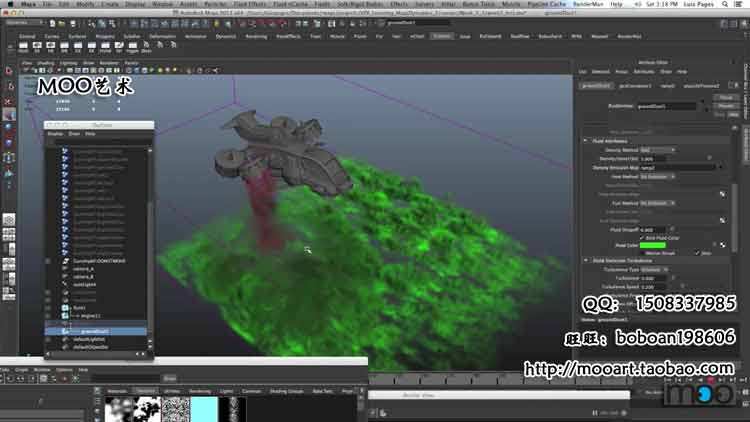This screenshot has width=750, height=422.
Task: Open Attributes menu in Attribute Editor
Action: tap(643, 71)
